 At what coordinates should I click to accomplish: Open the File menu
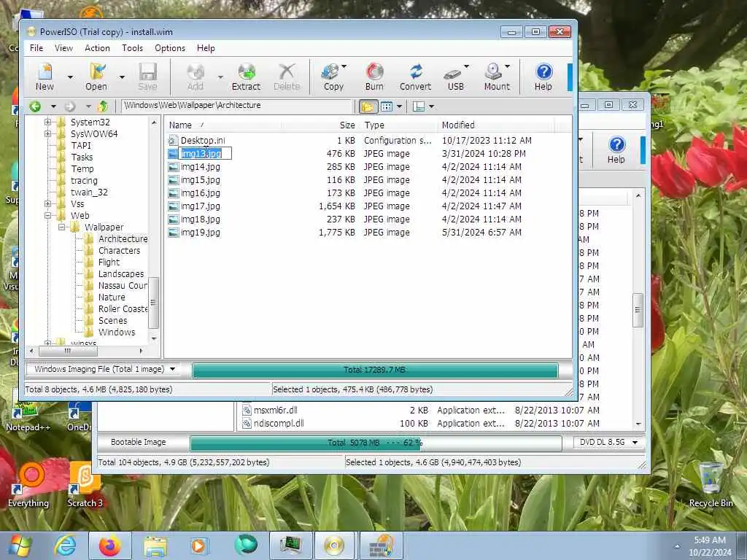pos(36,48)
